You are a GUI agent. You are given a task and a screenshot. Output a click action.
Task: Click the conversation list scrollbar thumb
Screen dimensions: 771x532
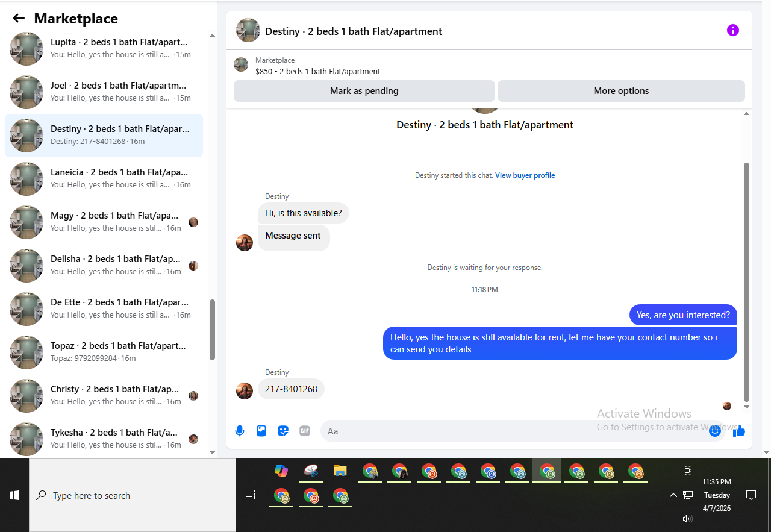[x=212, y=330]
